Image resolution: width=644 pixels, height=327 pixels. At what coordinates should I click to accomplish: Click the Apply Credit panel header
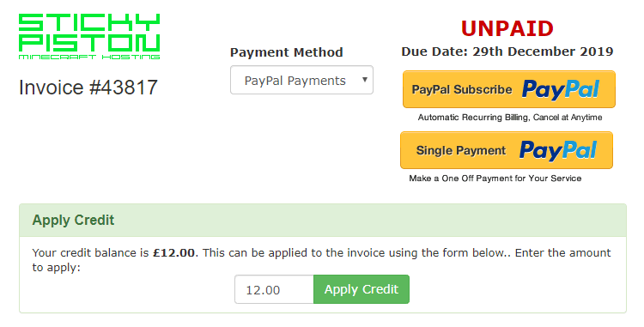tap(323, 221)
